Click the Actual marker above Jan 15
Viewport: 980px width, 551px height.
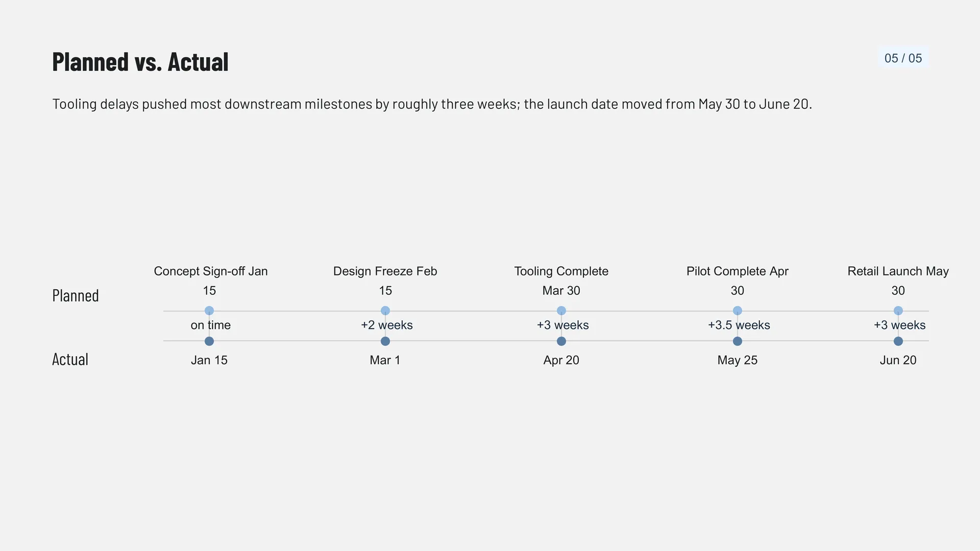tap(209, 341)
